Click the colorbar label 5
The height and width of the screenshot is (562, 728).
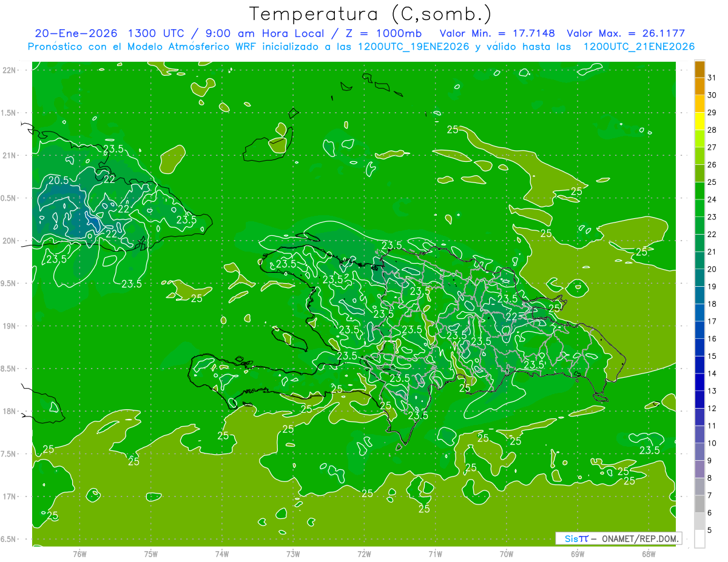coord(710,530)
